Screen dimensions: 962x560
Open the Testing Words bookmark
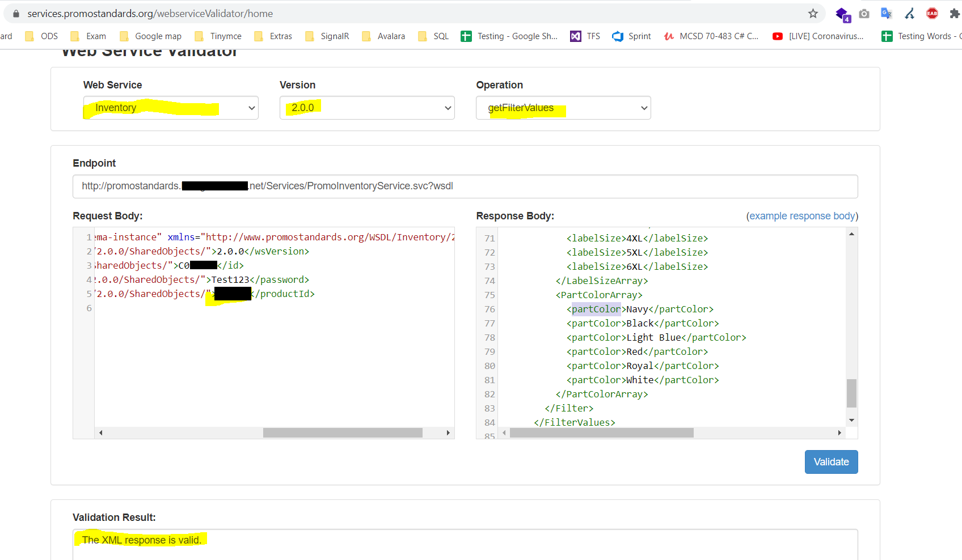[921, 36]
